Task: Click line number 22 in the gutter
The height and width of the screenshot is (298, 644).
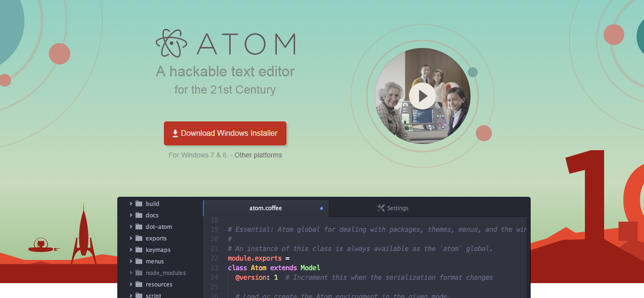Action: coord(214,258)
